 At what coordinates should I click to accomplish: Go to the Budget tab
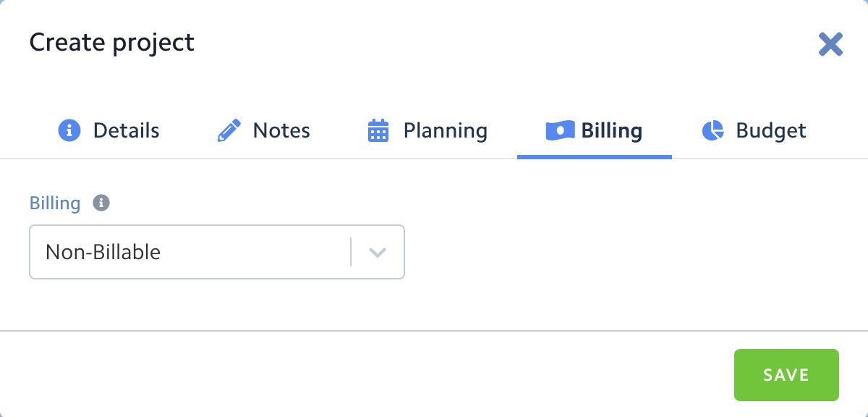click(x=770, y=130)
